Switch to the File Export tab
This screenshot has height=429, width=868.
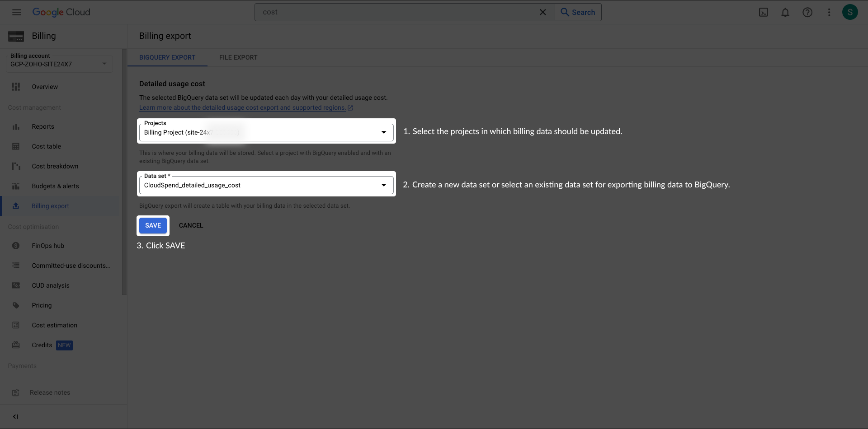238,57
